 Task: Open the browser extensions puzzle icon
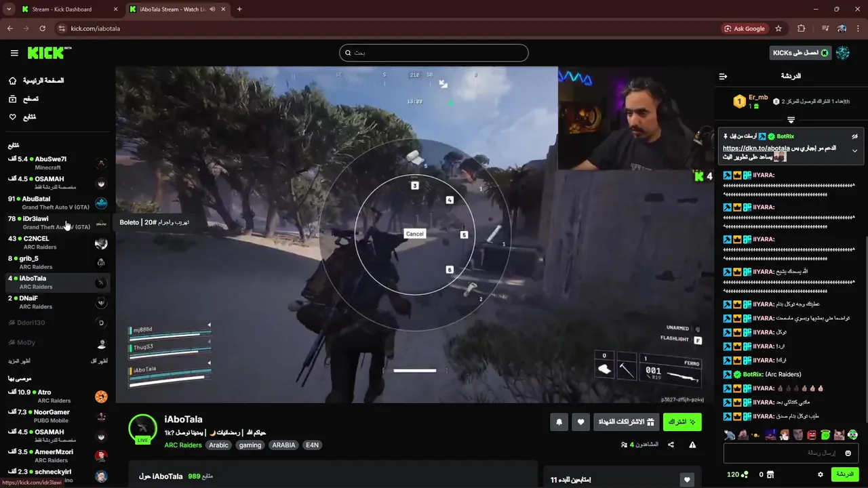click(802, 28)
